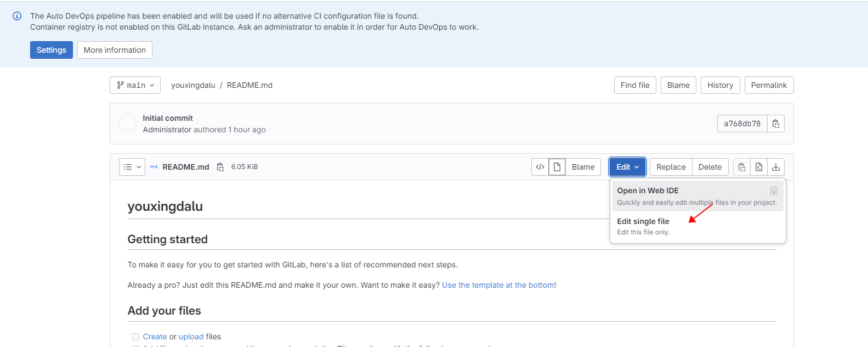This screenshot has height=347, width=868.
Task: Open raw file icon
Action: pos(759,167)
